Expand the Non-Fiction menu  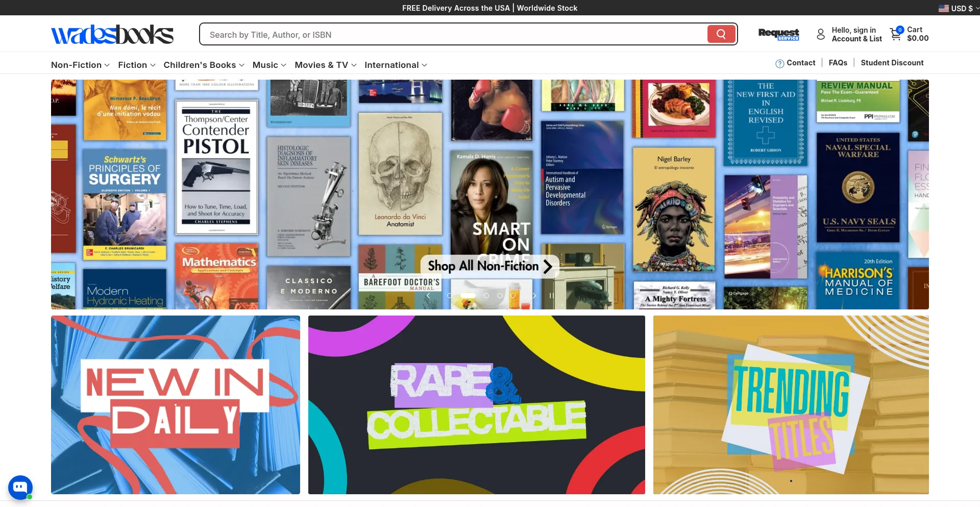tap(80, 65)
